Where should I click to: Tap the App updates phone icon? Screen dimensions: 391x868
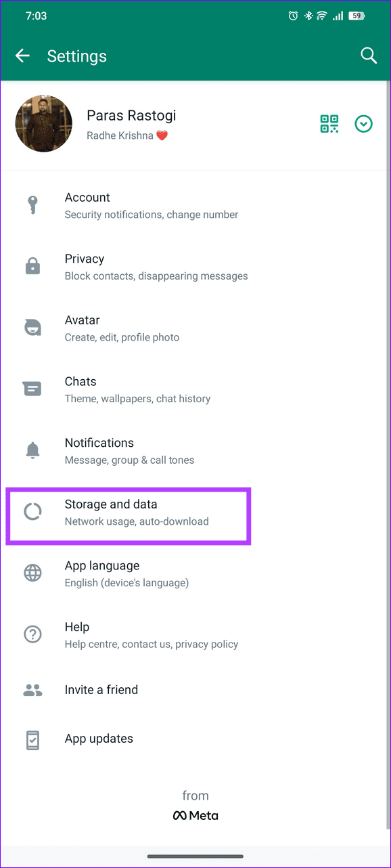pos(32,739)
